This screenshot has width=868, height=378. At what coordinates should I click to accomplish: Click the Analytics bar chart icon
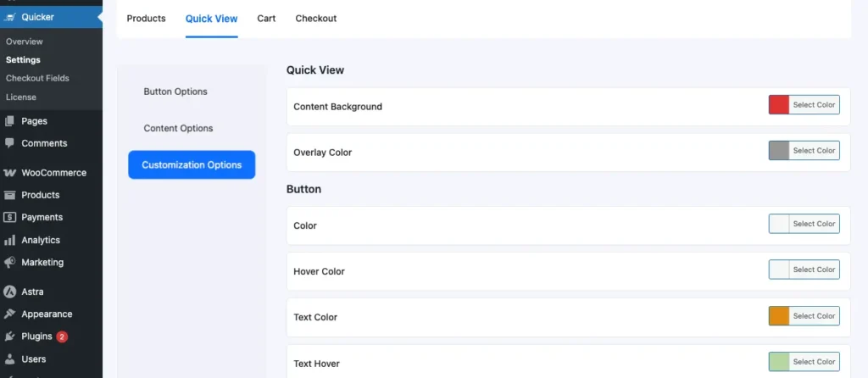[x=9, y=240]
